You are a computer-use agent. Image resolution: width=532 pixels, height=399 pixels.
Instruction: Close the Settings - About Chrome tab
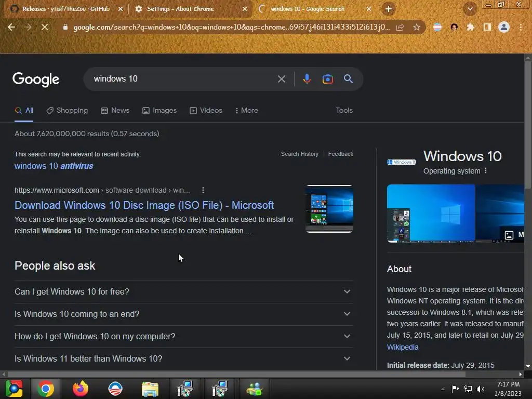245,9
